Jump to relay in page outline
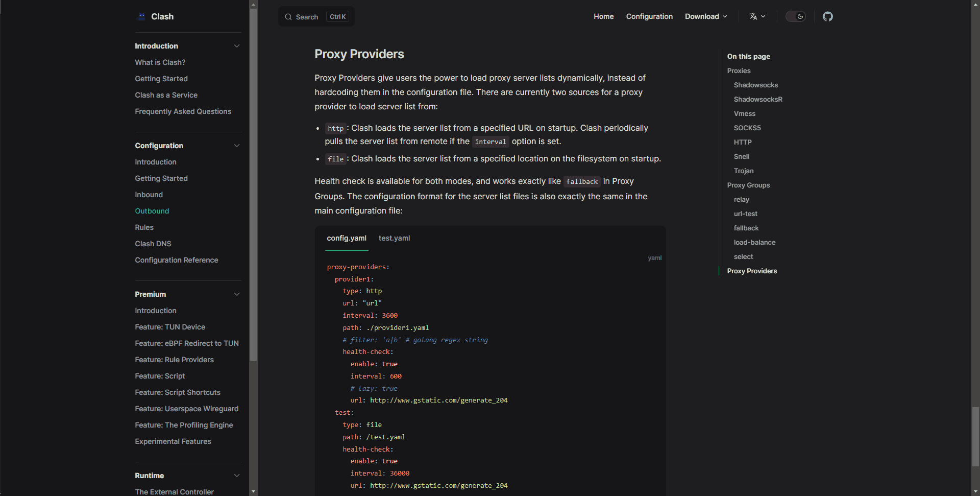The image size is (980, 496). 742,199
